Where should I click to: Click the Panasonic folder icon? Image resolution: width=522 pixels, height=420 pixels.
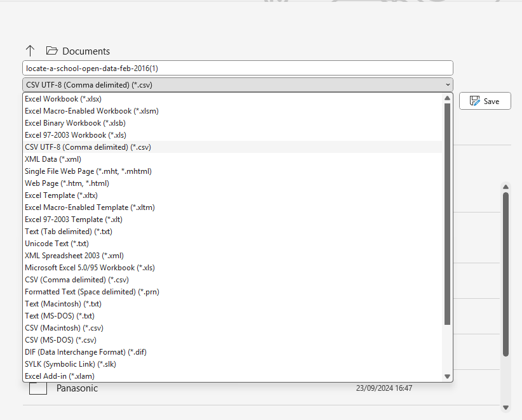[x=38, y=388]
